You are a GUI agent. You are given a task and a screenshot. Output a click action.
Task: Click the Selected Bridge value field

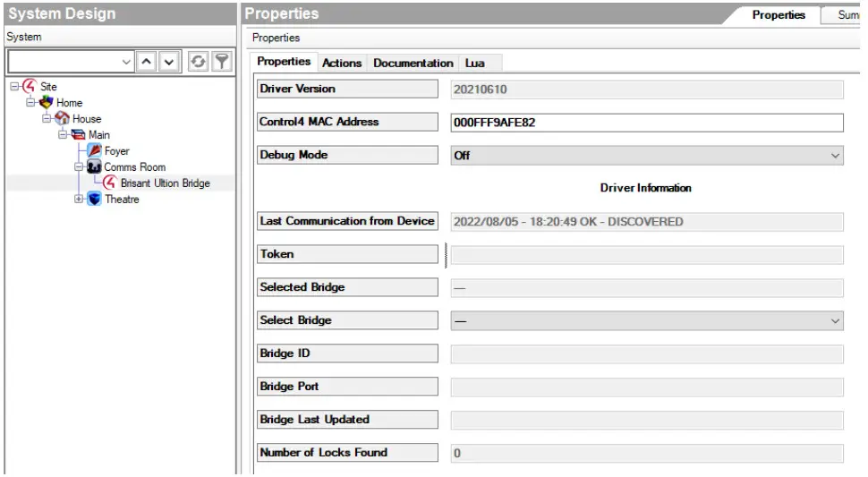pyautogui.click(x=647, y=288)
